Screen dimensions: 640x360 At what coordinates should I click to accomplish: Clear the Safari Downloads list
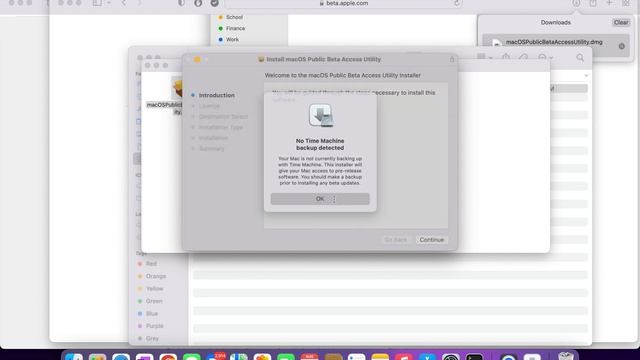(x=621, y=22)
